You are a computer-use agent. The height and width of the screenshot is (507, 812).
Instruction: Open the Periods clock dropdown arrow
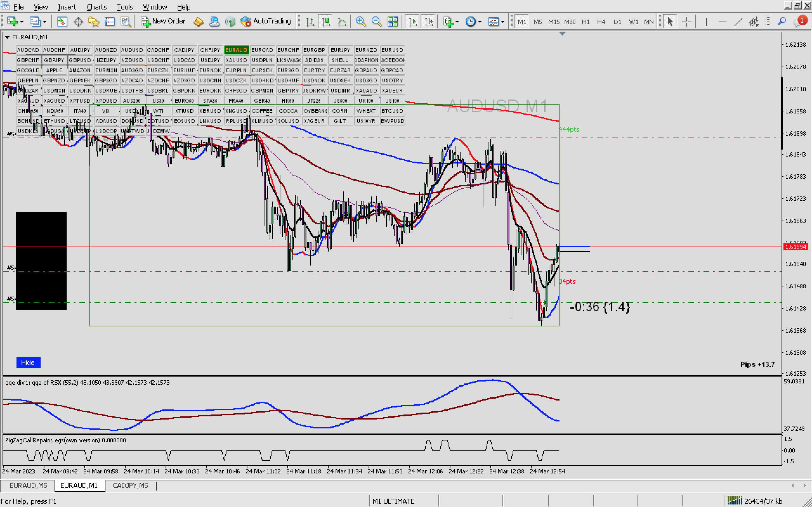pyautogui.click(x=480, y=22)
